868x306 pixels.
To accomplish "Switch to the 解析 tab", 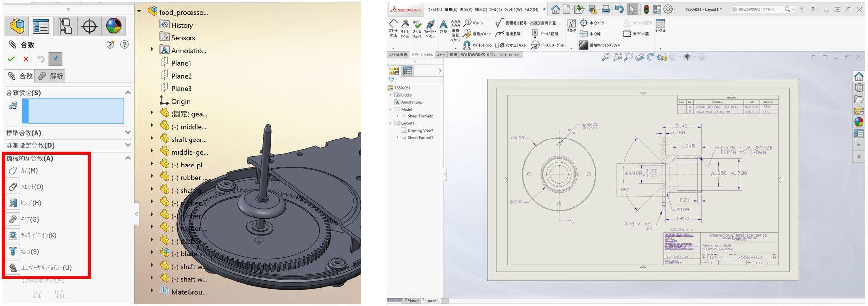I will click(x=50, y=76).
